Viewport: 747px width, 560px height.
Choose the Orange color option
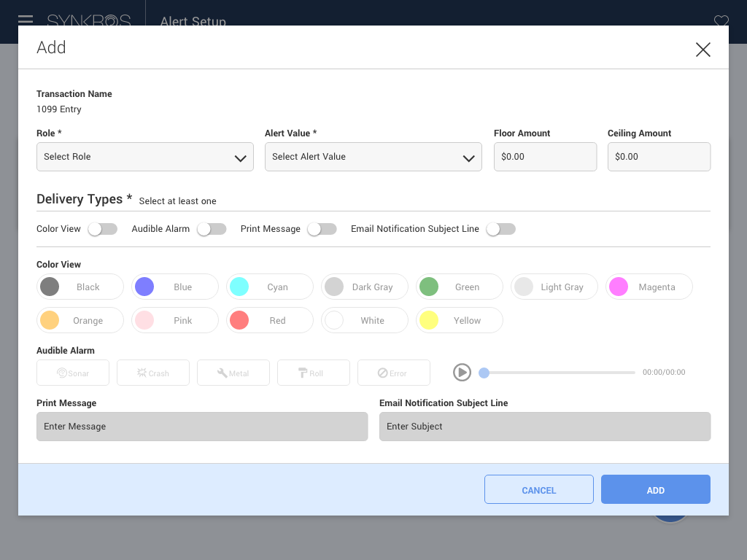[x=80, y=320]
